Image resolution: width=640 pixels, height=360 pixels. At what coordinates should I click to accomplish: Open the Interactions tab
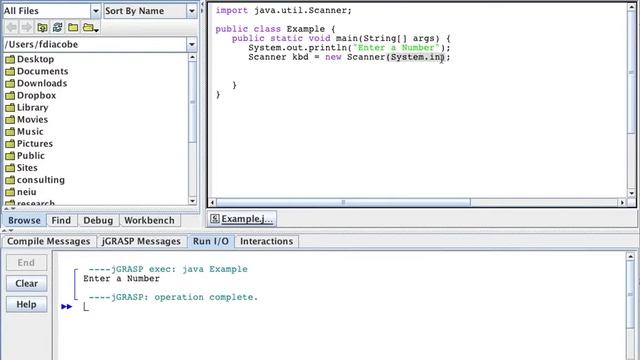(267, 241)
